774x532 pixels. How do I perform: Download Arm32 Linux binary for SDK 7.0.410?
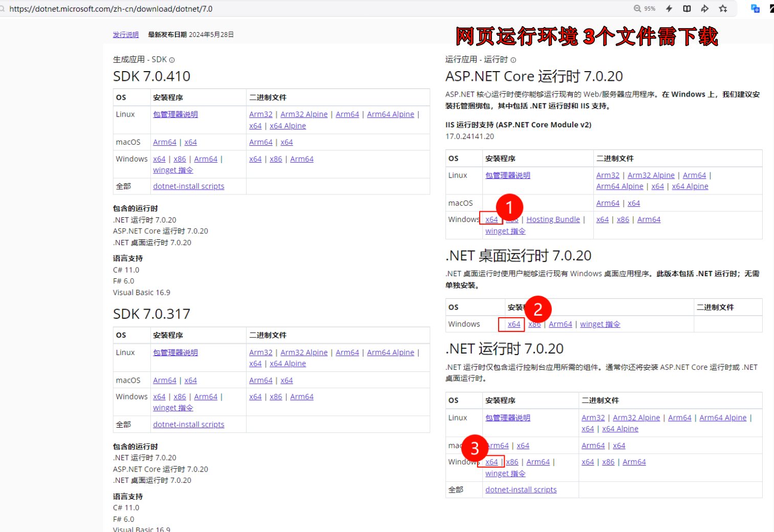(261, 115)
